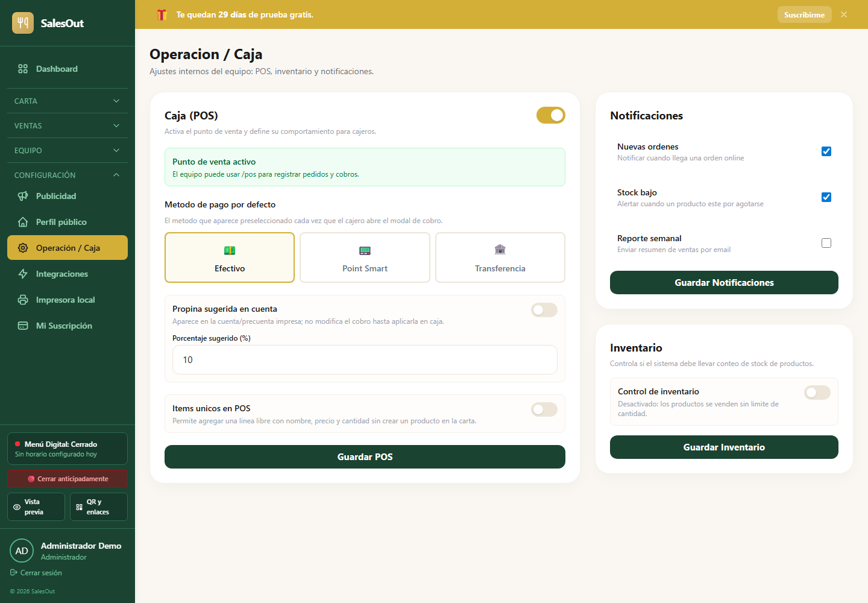Click Guardar Inventario button
The height and width of the screenshot is (603, 868).
click(724, 447)
